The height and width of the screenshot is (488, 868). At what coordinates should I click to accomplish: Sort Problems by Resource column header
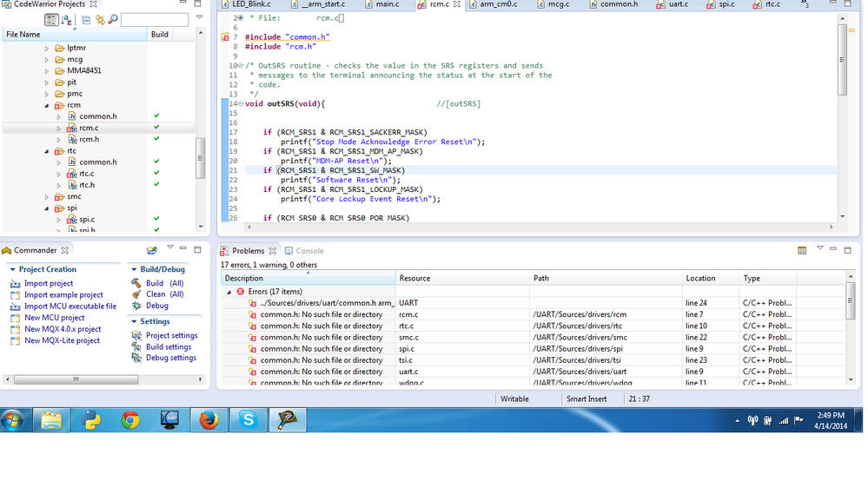[x=462, y=279]
